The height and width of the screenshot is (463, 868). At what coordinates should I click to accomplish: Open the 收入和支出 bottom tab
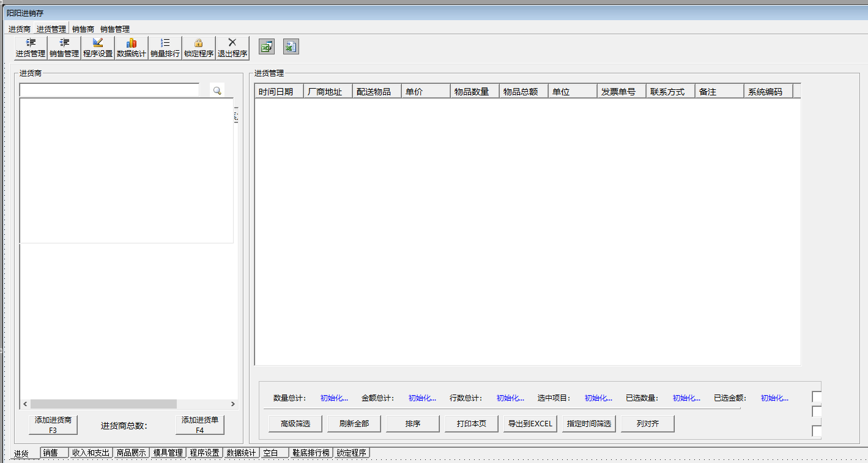(x=91, y=453)
